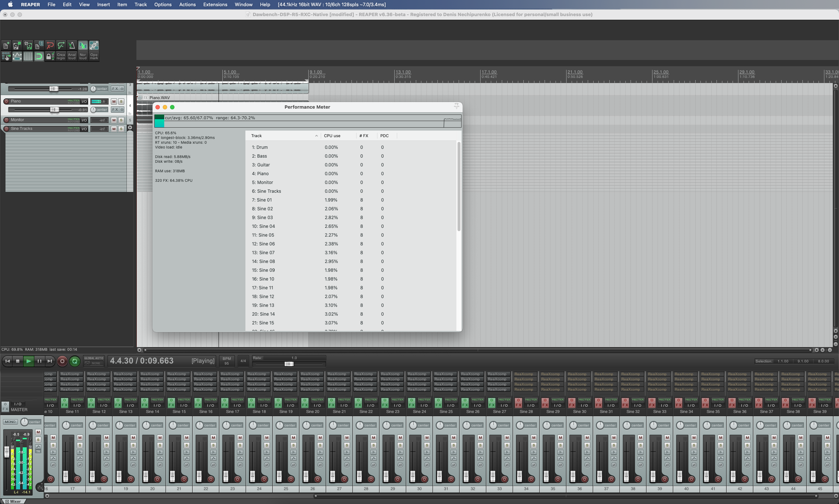Adjust the Piano track volume fader
The image size is (839, 504).
[x=54, y=109]
